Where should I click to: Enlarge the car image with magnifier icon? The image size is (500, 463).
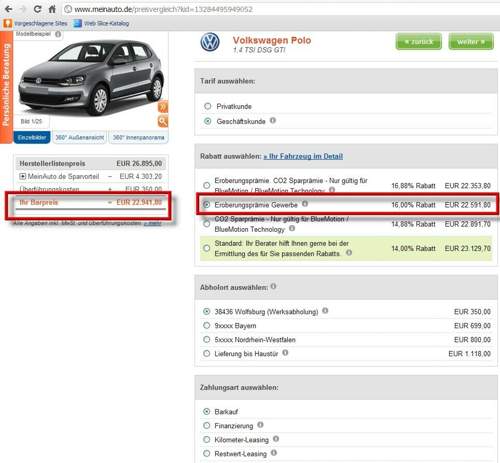[163, 121]
